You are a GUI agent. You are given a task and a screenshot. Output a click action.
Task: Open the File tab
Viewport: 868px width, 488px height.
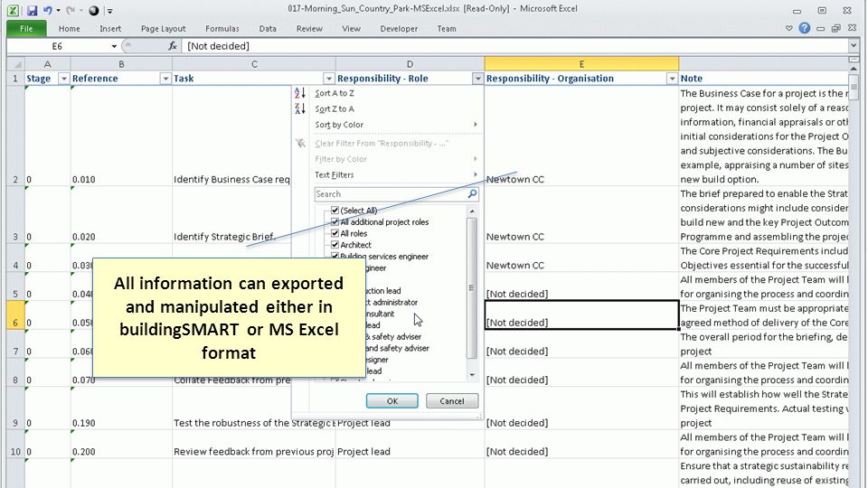[26, 28]
